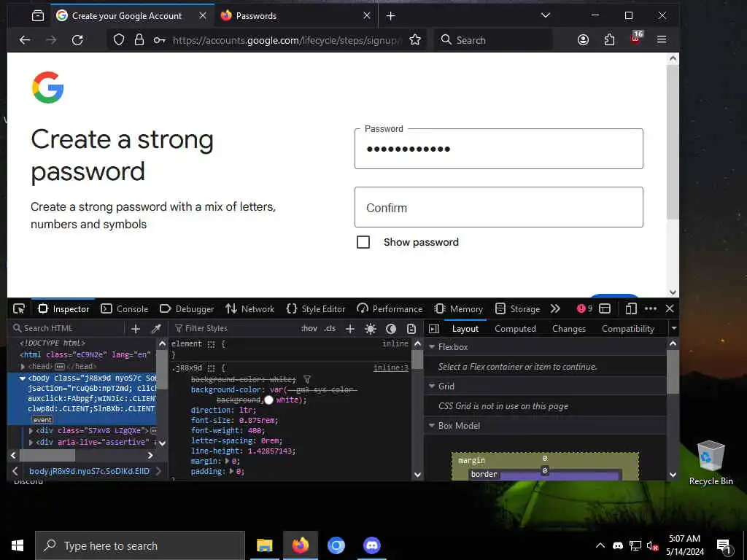Open the Firefox account icon
Screen dimensions: 747x560
pyautogui.click(x=583, y=40)
